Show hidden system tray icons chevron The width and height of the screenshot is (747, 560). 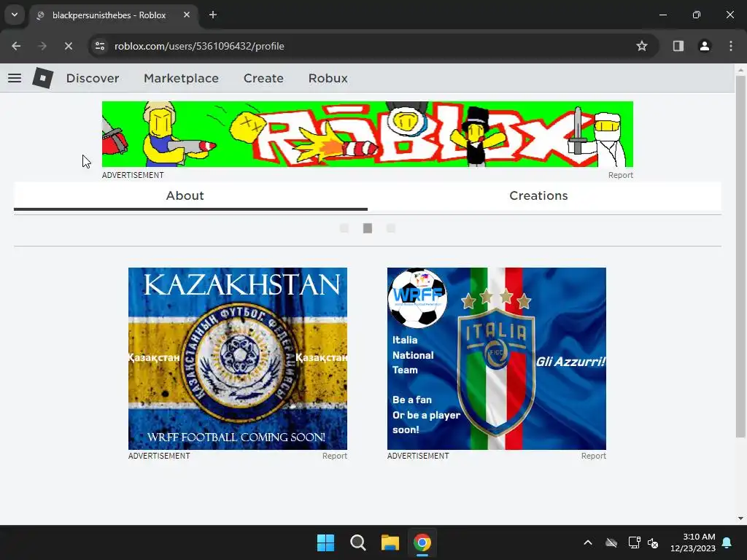point(588,542)
